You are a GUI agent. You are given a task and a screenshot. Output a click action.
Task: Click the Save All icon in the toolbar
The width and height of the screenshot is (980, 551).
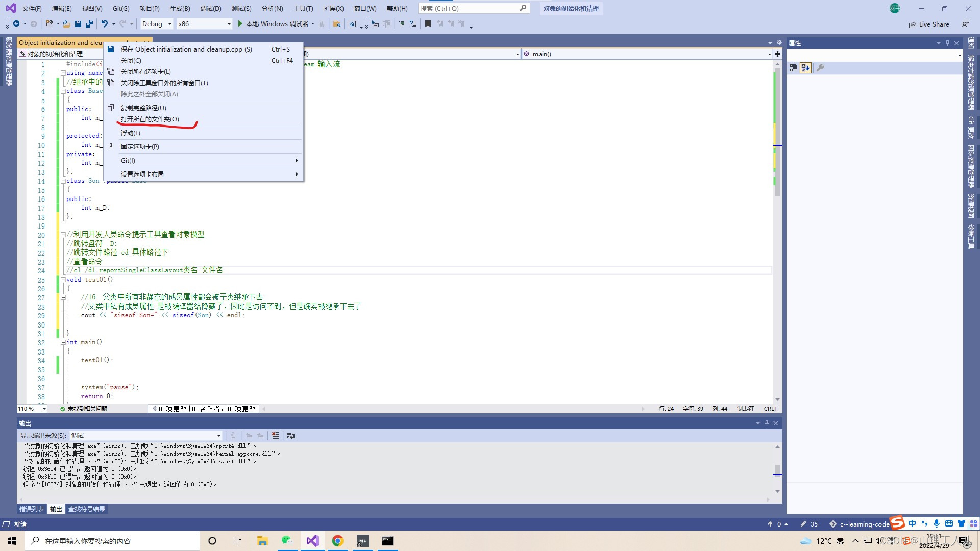click(89, 23)
